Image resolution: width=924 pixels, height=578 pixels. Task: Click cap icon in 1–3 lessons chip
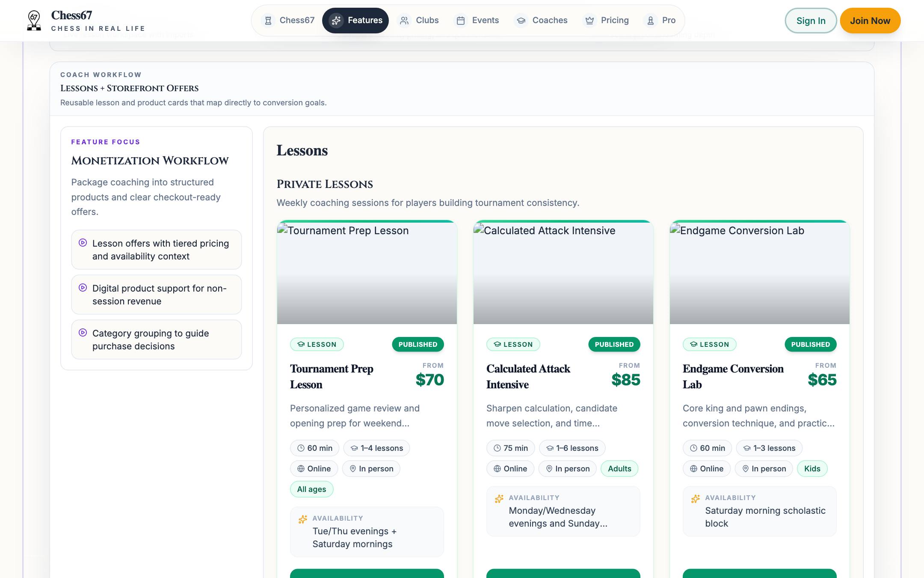(x=747, y=448)
